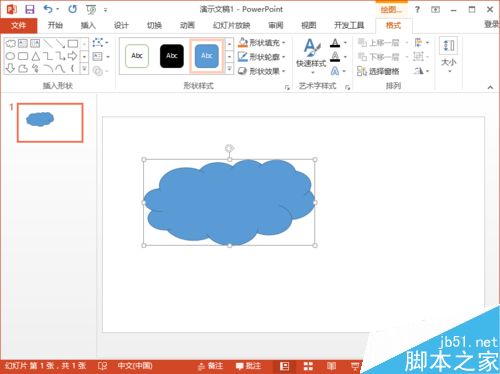Open the 文件 file tab
This screenshot has height=374, width=500.
point(18,25)
